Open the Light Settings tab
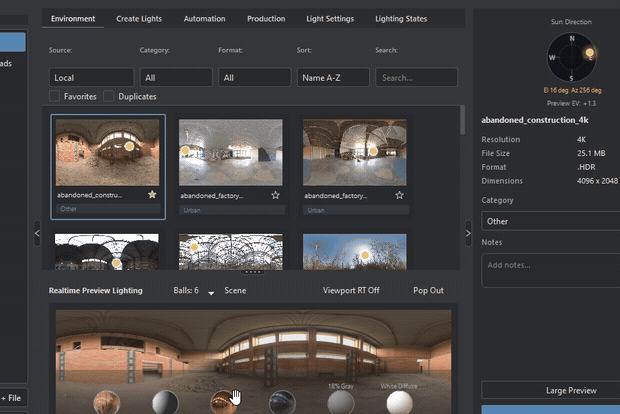Image resolution: width=620 pixels, height=414 pixels. [x=330, y=19]
